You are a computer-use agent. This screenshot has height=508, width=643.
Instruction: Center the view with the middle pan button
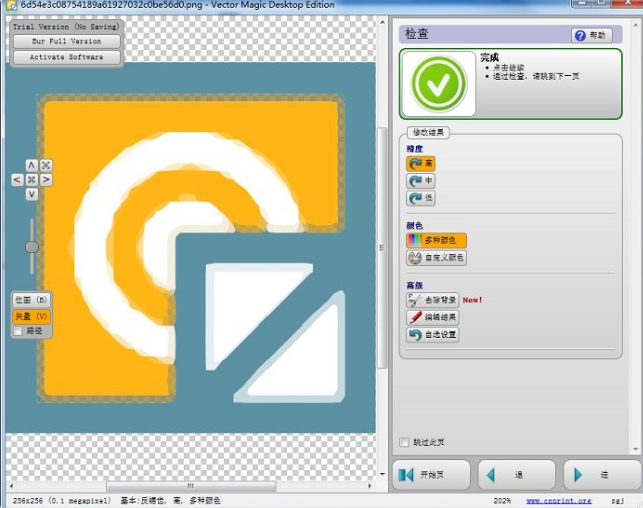tap(32, 180)
